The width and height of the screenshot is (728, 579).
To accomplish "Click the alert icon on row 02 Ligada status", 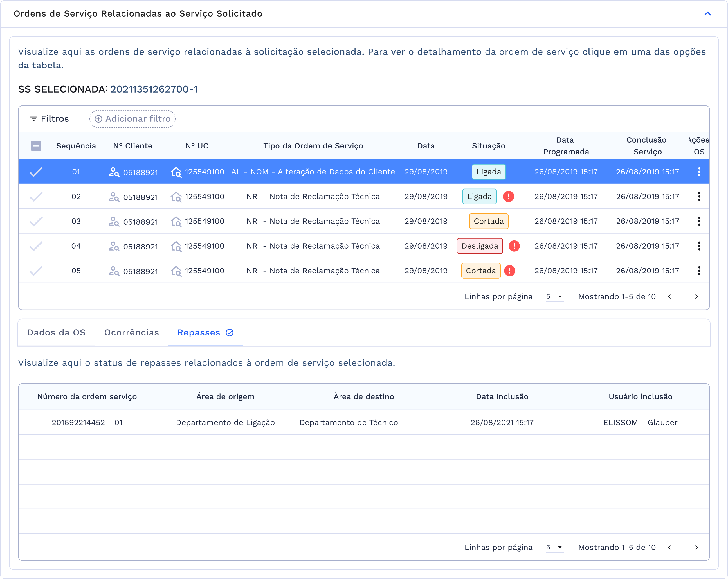I will click(x=509, y=196).
